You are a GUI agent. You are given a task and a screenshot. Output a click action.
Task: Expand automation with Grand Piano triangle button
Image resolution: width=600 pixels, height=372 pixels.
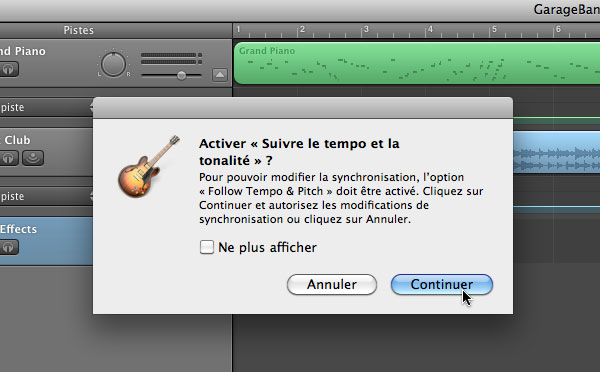click(220, 75)
